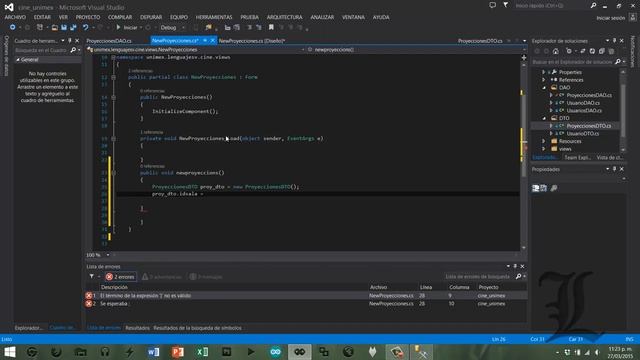Viewport: 640px width, 360px height.
Task: Click the Sync with Active Document icon
Action: [583, 51]
